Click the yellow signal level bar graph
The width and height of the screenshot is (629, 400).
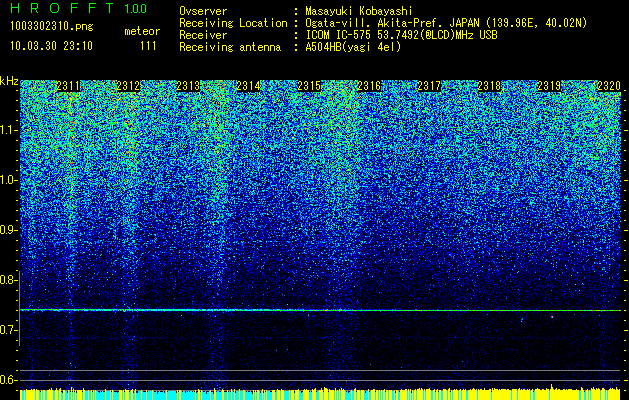(x=321, y=394)
